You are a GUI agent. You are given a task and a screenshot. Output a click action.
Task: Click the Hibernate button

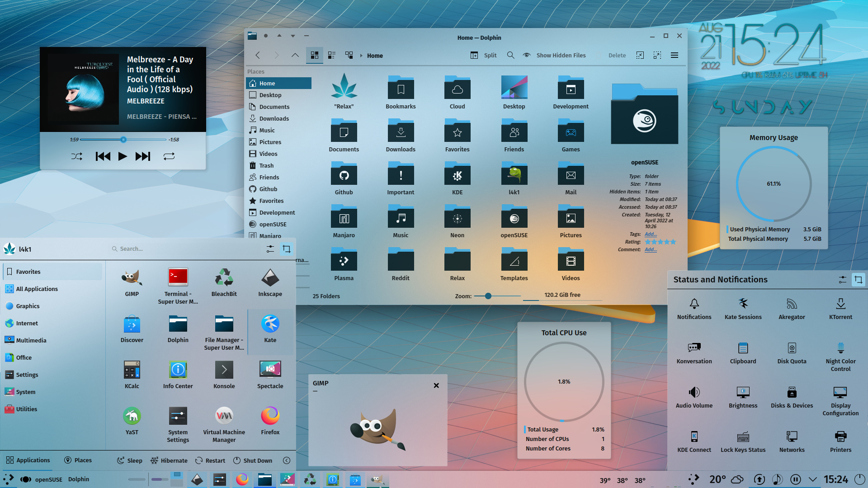(169, 460)
